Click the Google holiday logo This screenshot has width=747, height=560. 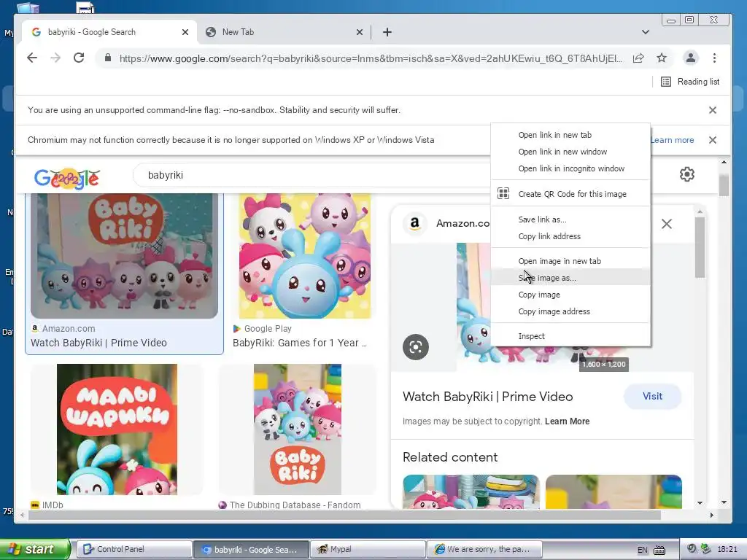(x=67, y=179)
